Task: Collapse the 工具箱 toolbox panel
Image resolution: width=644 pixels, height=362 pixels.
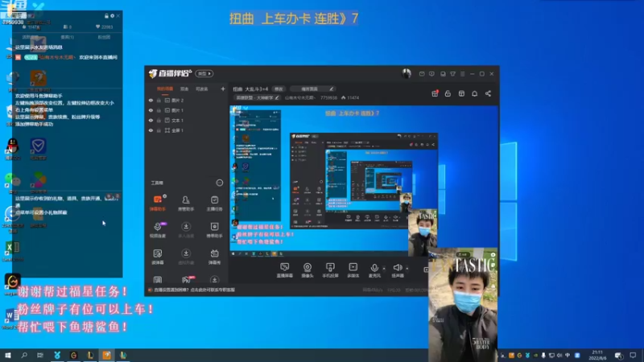Action: 220,183
